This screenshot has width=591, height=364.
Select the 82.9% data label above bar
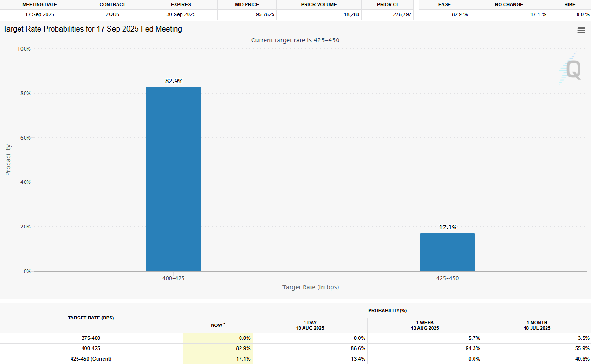coord(174,81)
